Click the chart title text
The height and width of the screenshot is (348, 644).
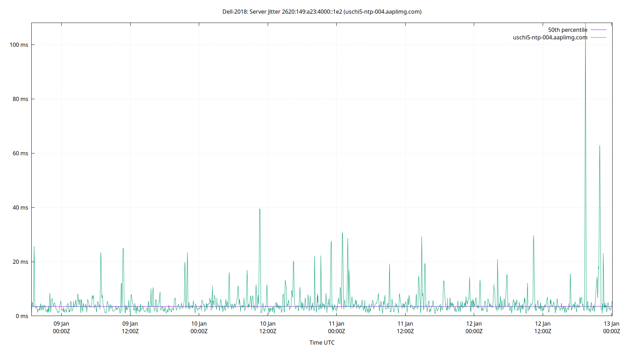click(322, 11)
